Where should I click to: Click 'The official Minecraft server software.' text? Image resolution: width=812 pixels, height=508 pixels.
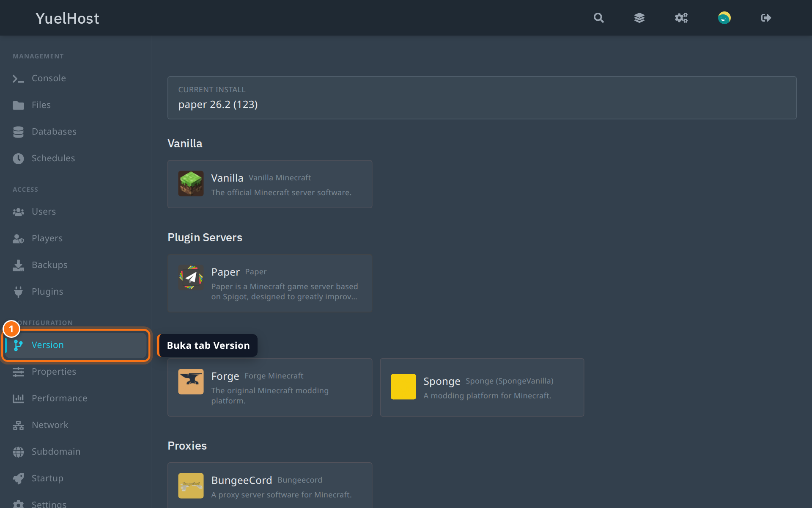click(x=281, y=193)
